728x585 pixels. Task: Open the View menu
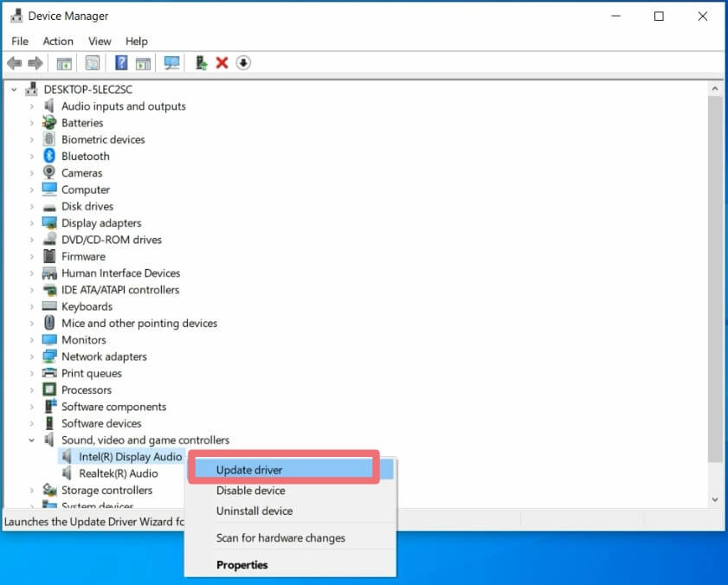point(100,42)
